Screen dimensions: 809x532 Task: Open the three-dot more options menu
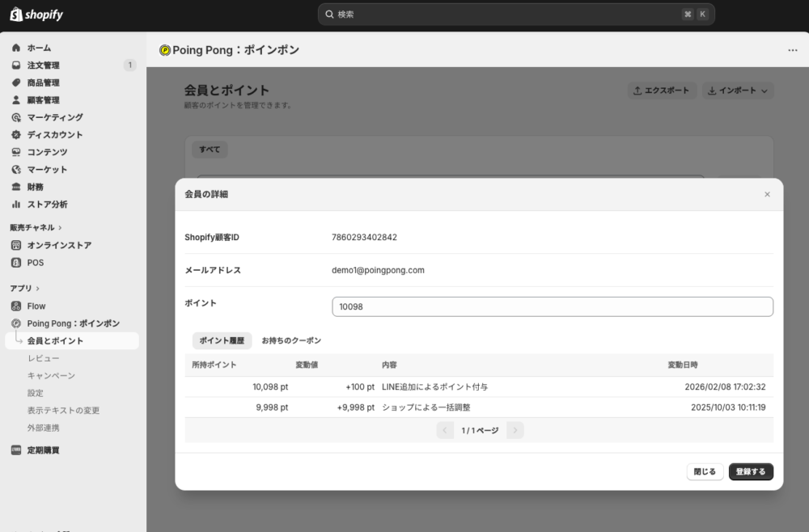792,50
